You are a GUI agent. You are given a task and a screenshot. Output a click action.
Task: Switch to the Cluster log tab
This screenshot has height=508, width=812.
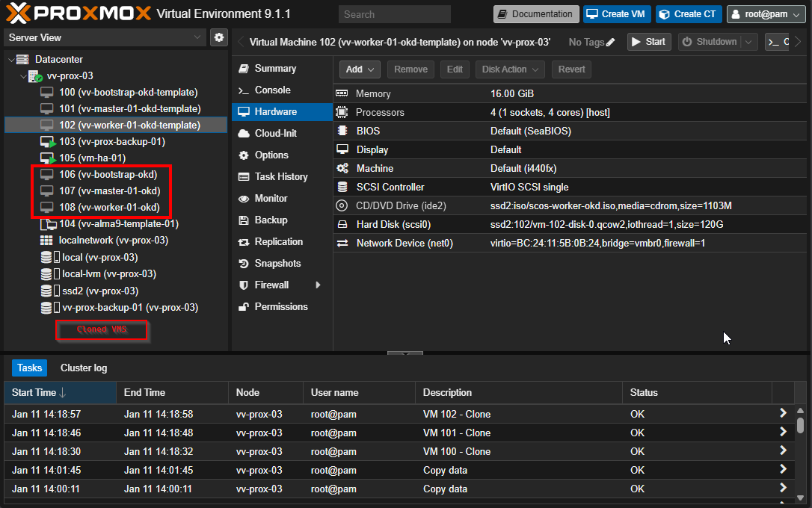point(84,368)
